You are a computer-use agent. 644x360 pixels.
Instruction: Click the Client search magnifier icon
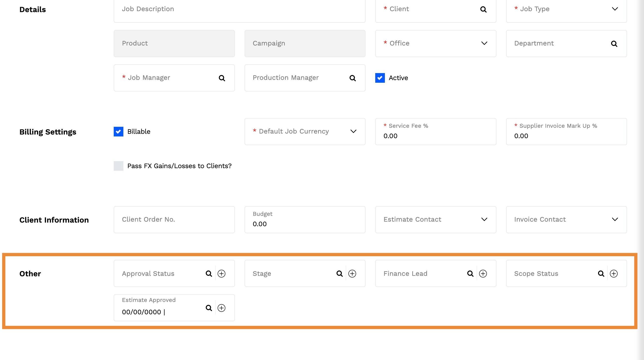[x=483, y=9]
